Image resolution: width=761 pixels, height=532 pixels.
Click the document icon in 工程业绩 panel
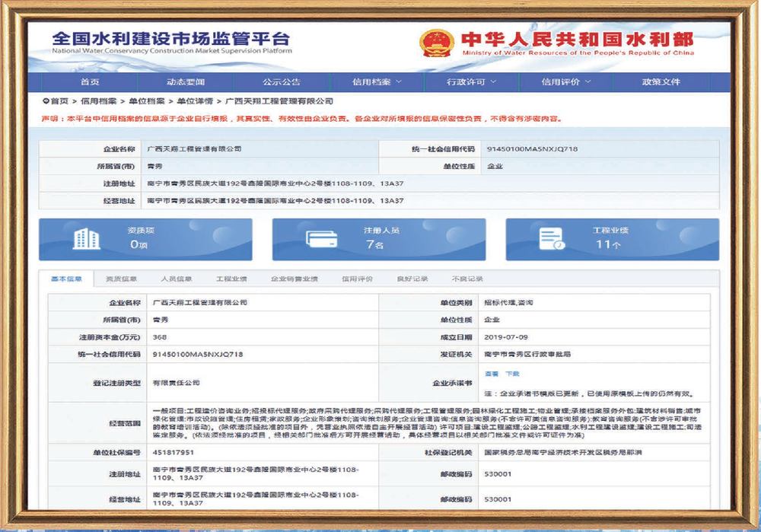coord(552,239)
